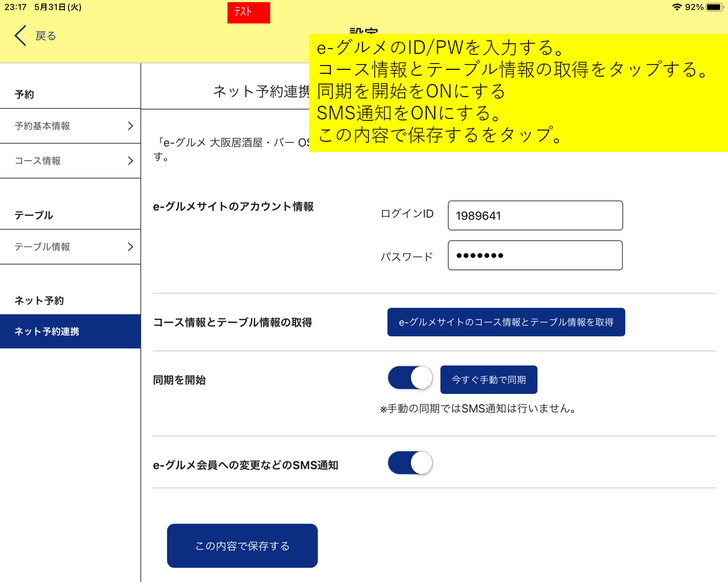The image size is (728, 582).
Task: Tap the manual sync SMS note text
Action: coord(479,409)
